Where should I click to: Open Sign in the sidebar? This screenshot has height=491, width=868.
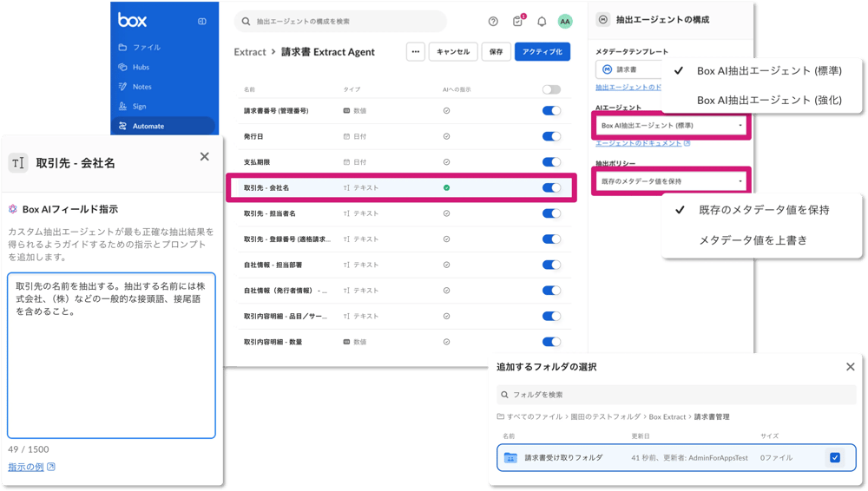[133, 107]
